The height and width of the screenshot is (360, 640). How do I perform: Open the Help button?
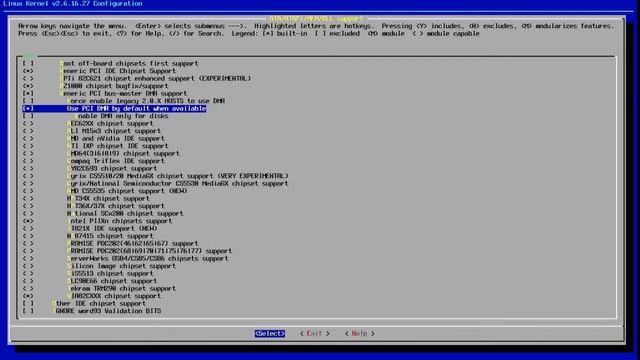click(359, 333)
